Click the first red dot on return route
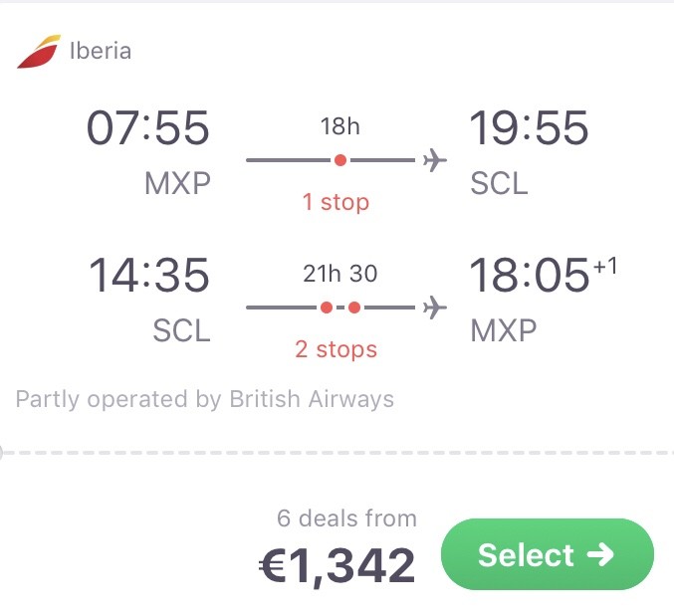Screen dimensions: 674x616 (x=327, y=308)
